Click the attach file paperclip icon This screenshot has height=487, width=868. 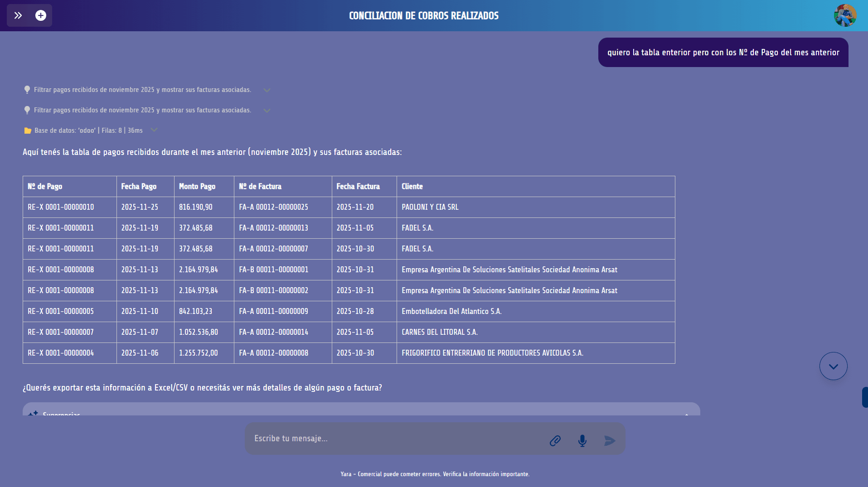[x=555, y=440]
